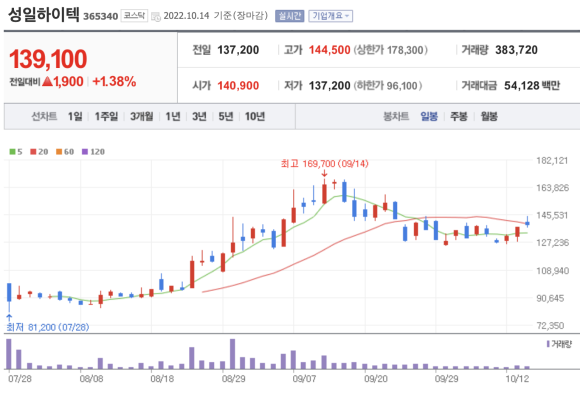Click the purple 120-day moving average swatch
The height and width of the screenshot is (393, 580).
(85, 152)
